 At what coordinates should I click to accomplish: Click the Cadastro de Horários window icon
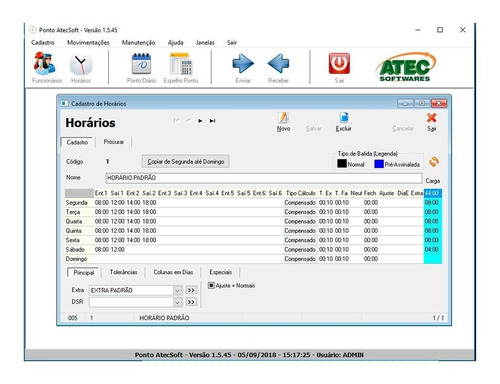(x=65, y=103)
